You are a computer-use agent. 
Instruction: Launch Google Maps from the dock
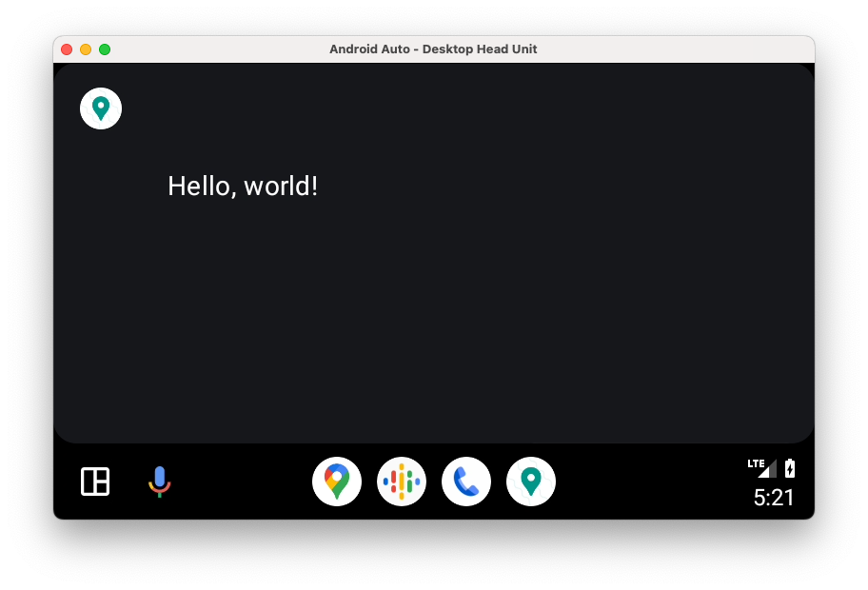(337, 482)
